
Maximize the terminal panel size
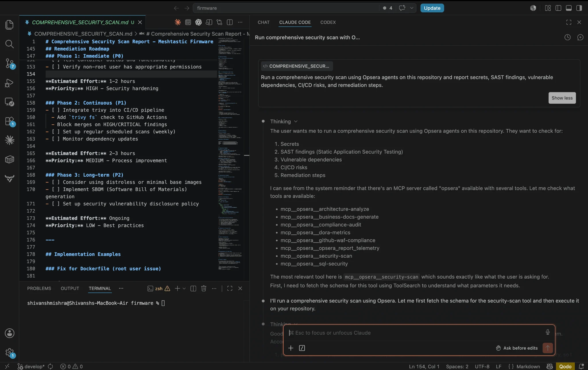point(230,288)
